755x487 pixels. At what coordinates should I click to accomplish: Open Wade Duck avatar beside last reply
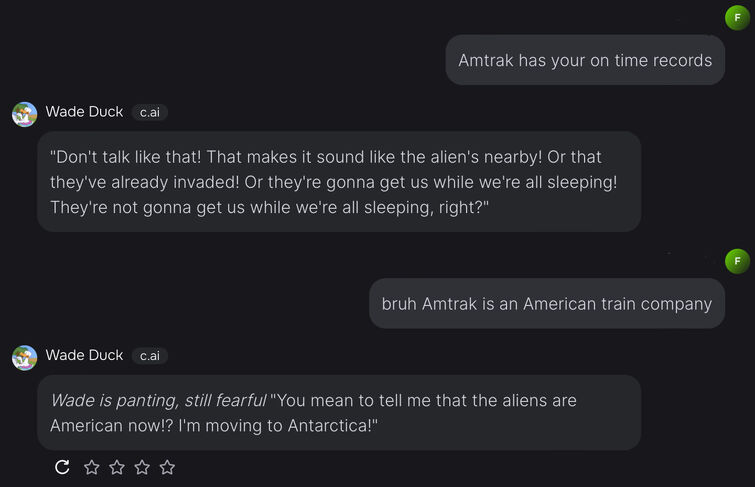[25, 358]
